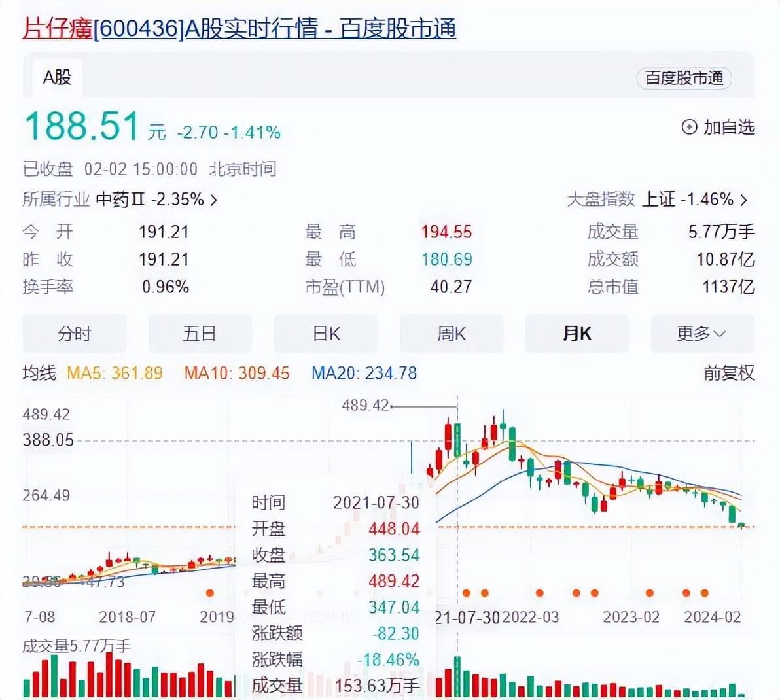Switch to the A股 tab
The width and height of the screenshot is (780, 700).
[x=54, y=78]
